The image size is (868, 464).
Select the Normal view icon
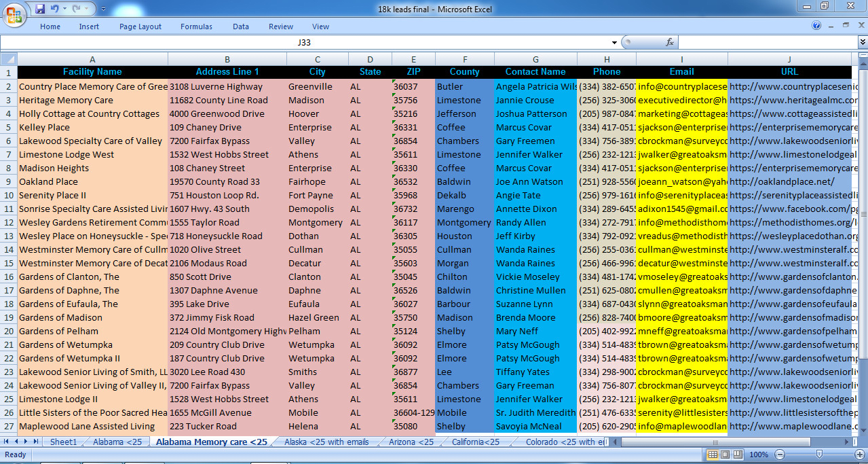point(713,454)
